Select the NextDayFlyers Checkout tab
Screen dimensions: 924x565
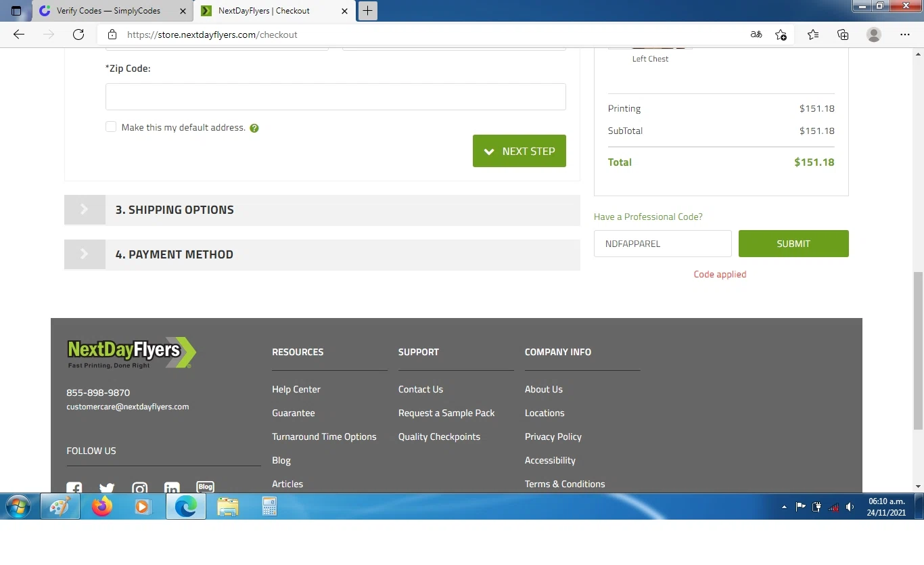(273, 11)
